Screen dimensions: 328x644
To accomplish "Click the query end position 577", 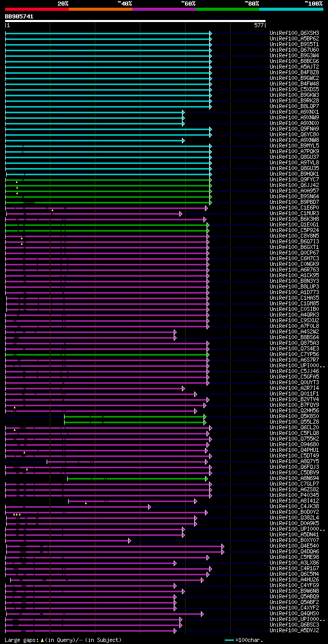I will [259, 25].
